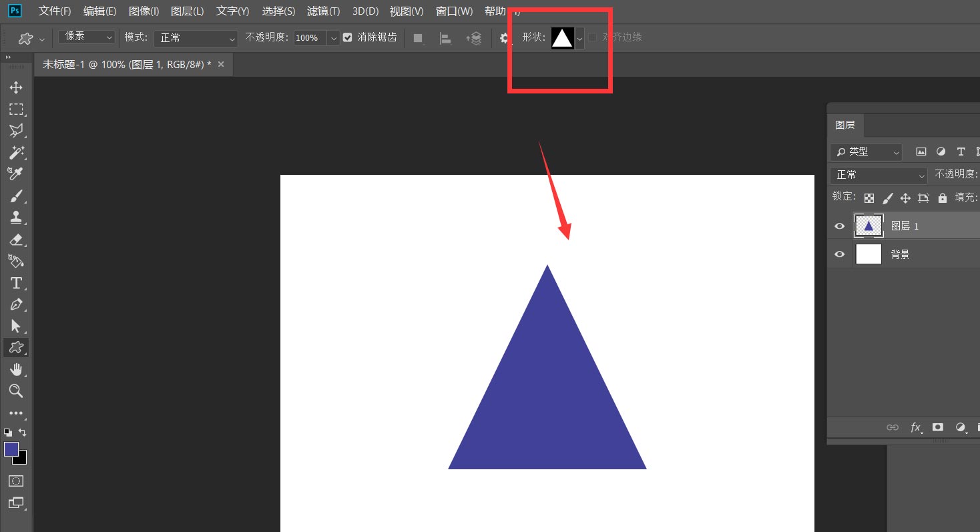Select the Magic Wand tool

click(16, 152)
